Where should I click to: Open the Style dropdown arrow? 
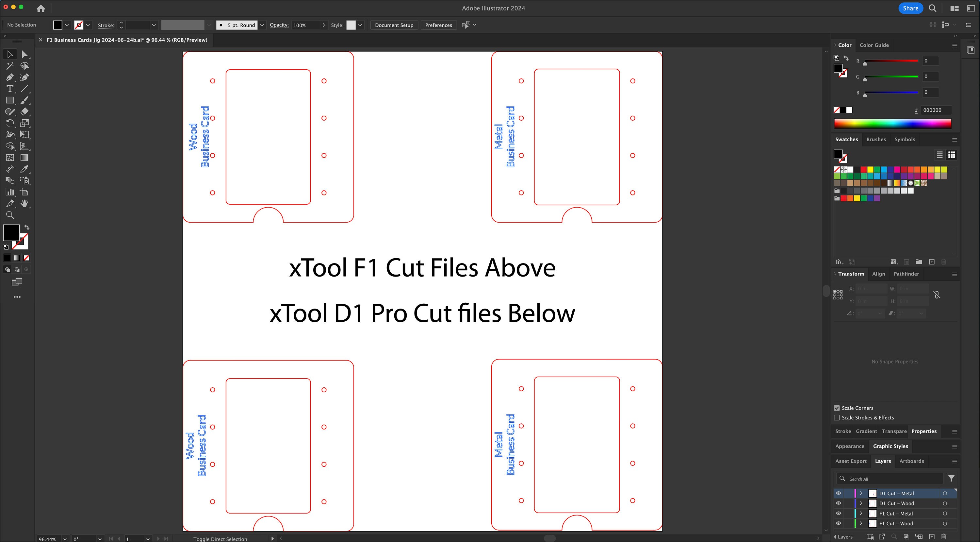[360, 25]
